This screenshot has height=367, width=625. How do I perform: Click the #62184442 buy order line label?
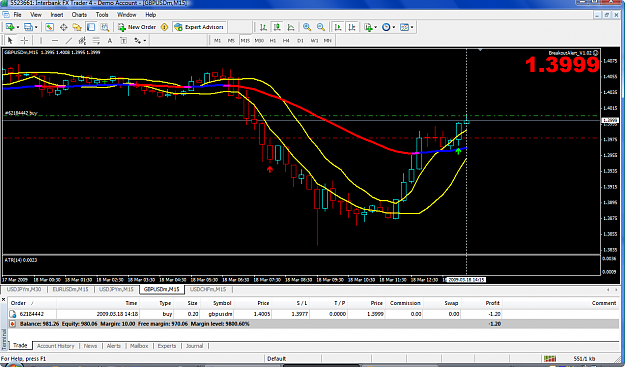21,113
